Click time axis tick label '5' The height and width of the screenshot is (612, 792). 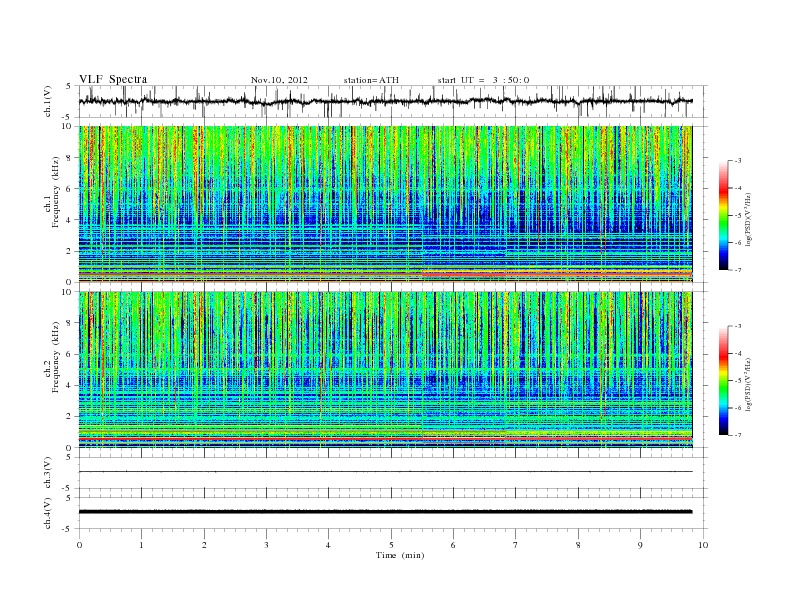(x=391, y=545)
